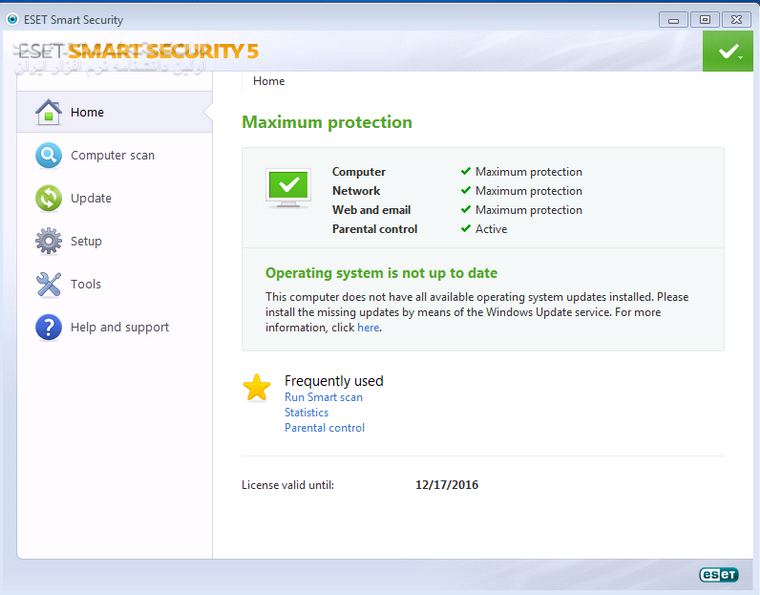The width and height of the screenshot is (760, 595).
Task: Click the Web and email protection checkmark
Action: click(x=466, y=209)
